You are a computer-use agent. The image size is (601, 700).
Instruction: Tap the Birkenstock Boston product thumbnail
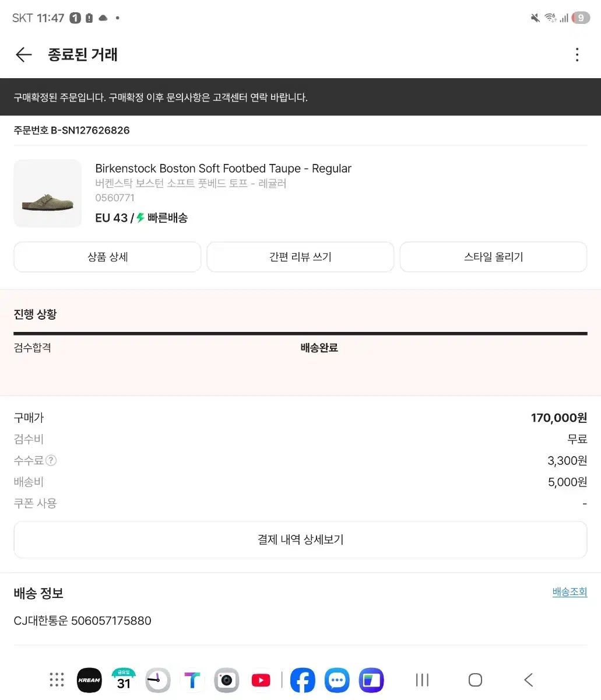pyautogui.click(x=48, y=194)
